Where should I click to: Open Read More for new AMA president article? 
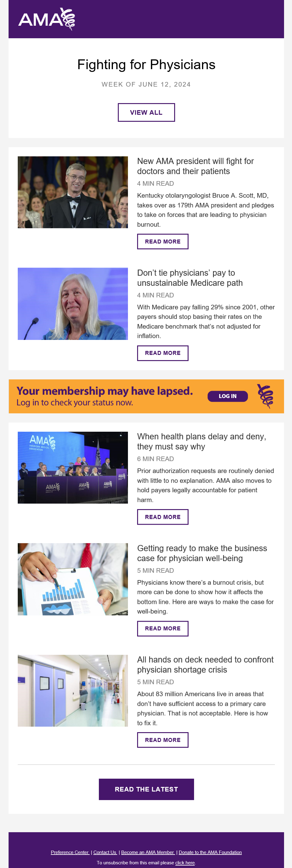point(163,242)
